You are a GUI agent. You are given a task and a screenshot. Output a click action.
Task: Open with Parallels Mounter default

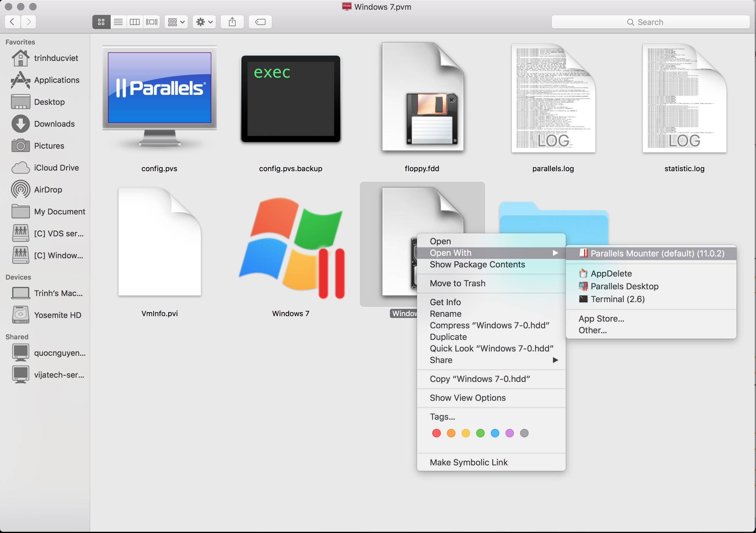tap(658, 253)
